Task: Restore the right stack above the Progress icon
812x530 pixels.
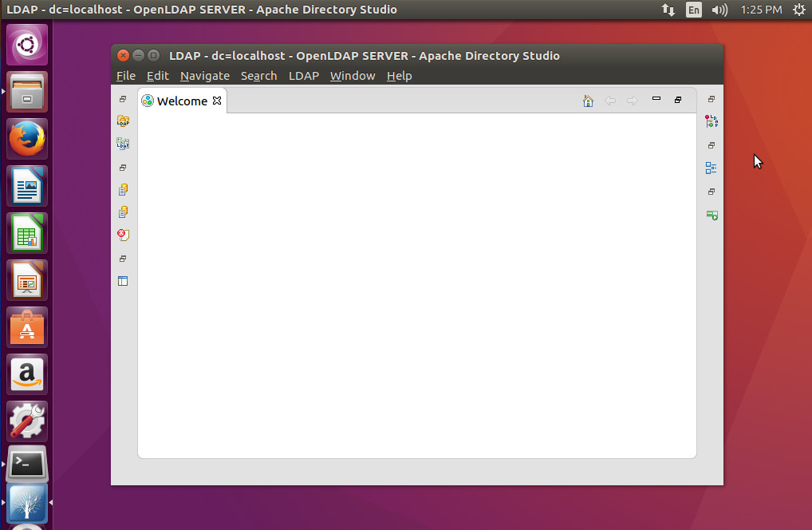Action: tap(711, 192)
